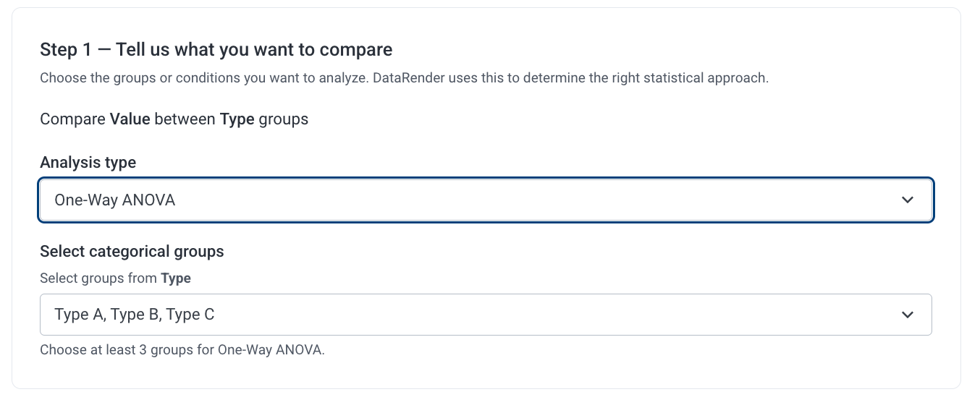This screenshot has width=980, height=405.
Task: Focus the empty middle of the Analysis type field
Action: tap(507, 200)
